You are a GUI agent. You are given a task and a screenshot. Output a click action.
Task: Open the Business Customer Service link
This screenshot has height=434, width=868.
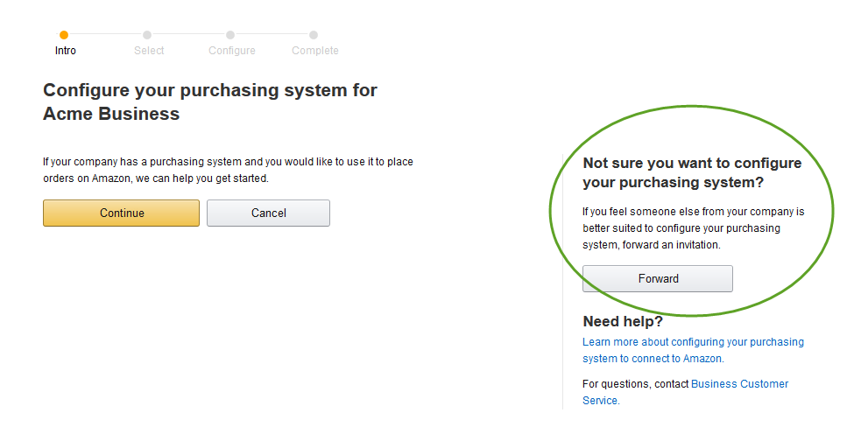point(739,384)
